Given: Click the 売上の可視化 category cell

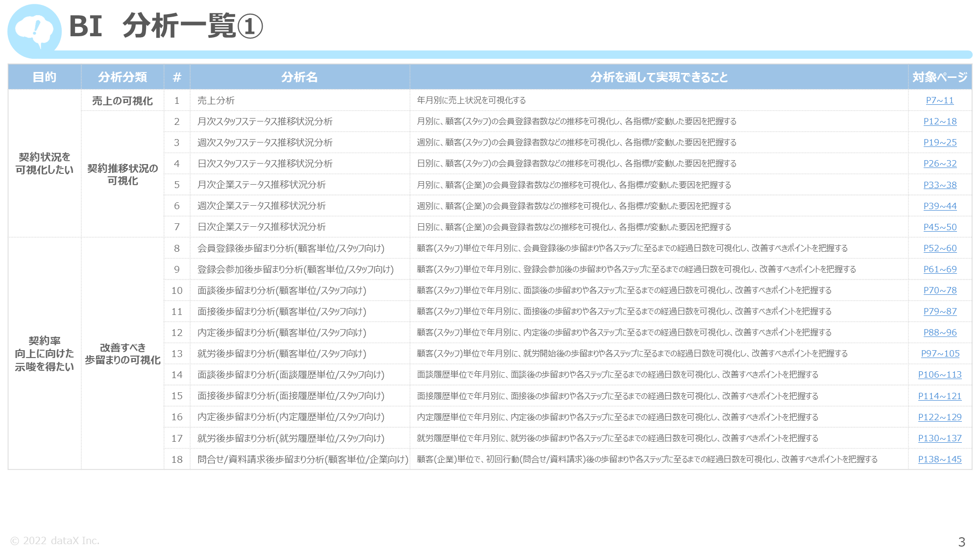Looking at the screenshot, I should (122, 100).
